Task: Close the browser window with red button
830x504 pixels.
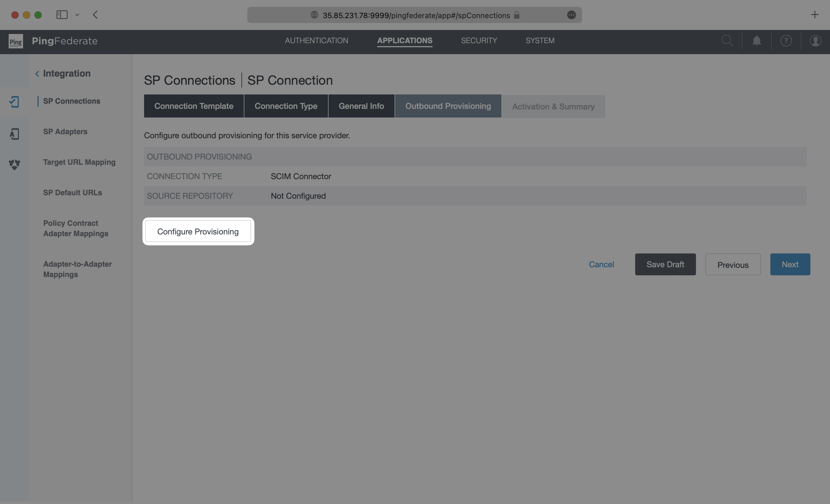Action: (15, 15)
